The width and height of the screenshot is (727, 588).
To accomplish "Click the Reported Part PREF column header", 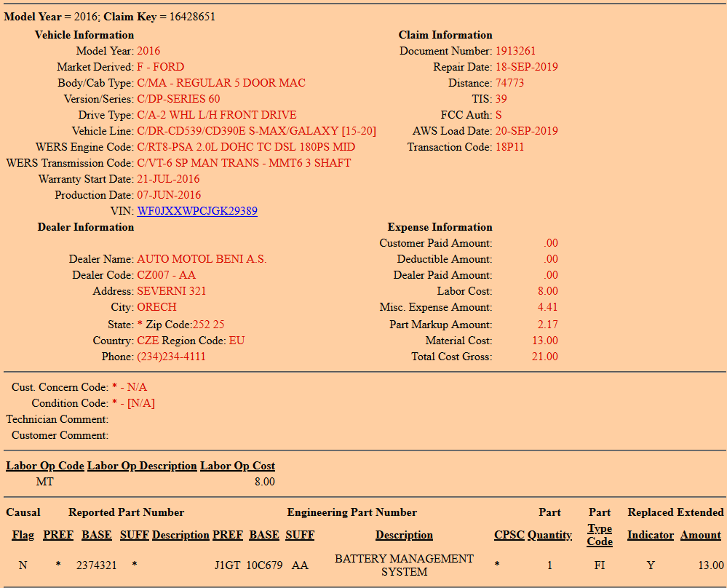I will [58, 535].
